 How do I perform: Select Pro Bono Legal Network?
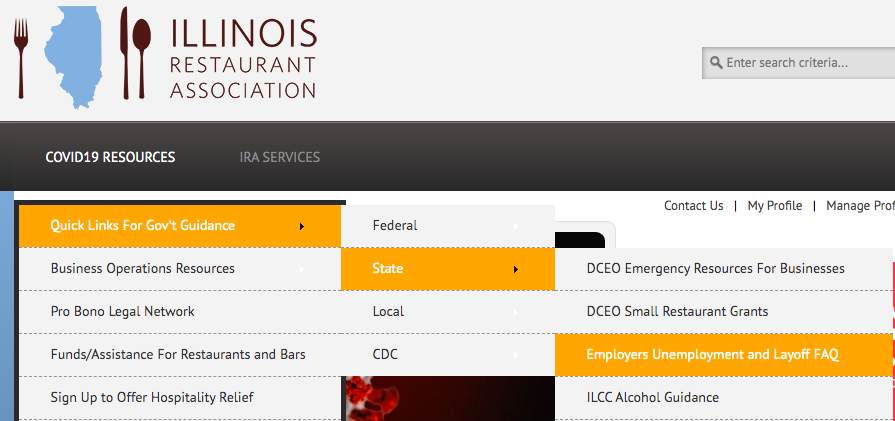tap(123, 311)
